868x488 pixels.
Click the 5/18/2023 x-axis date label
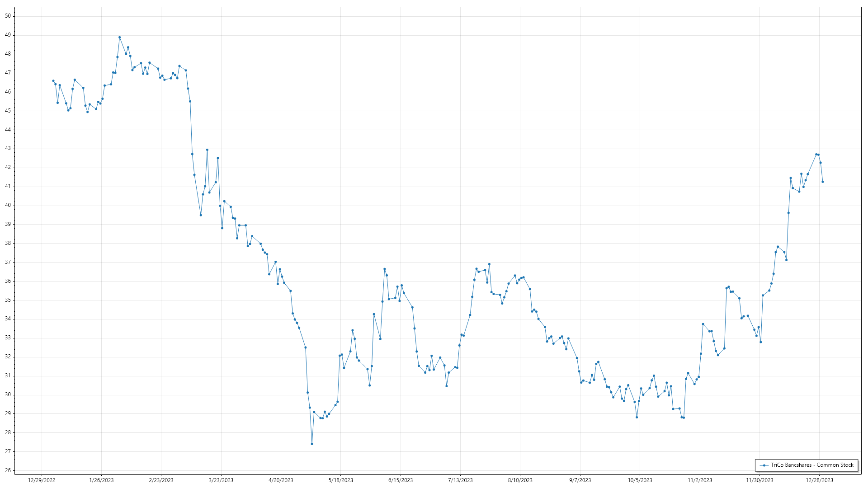point(340,480)
